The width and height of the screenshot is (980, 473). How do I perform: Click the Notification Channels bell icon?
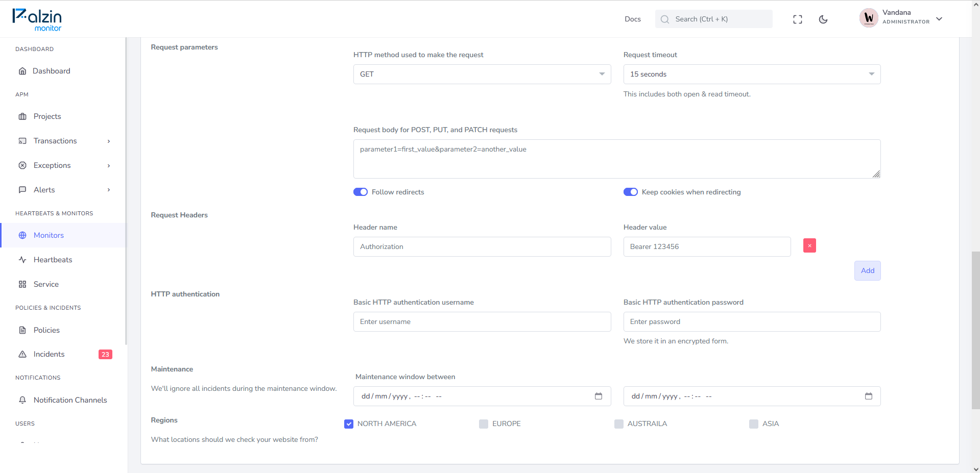tap(22, 400)
